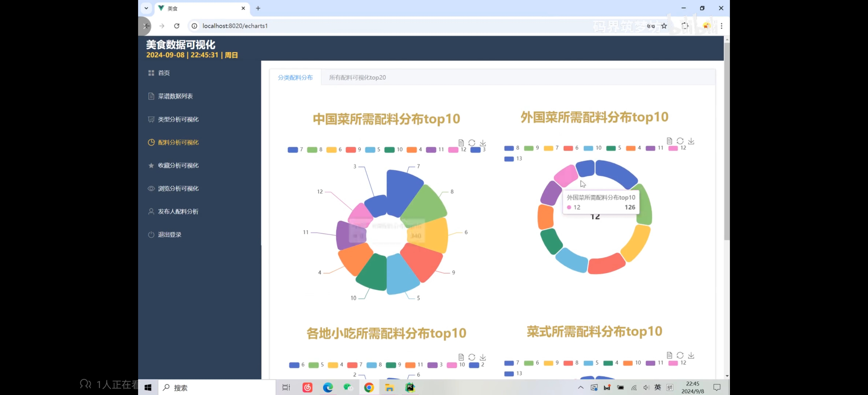The width and height of the screenshot is (868, 395).
Task: Switch to 所有配料可视化top20 tab
Action: [358, 77]
